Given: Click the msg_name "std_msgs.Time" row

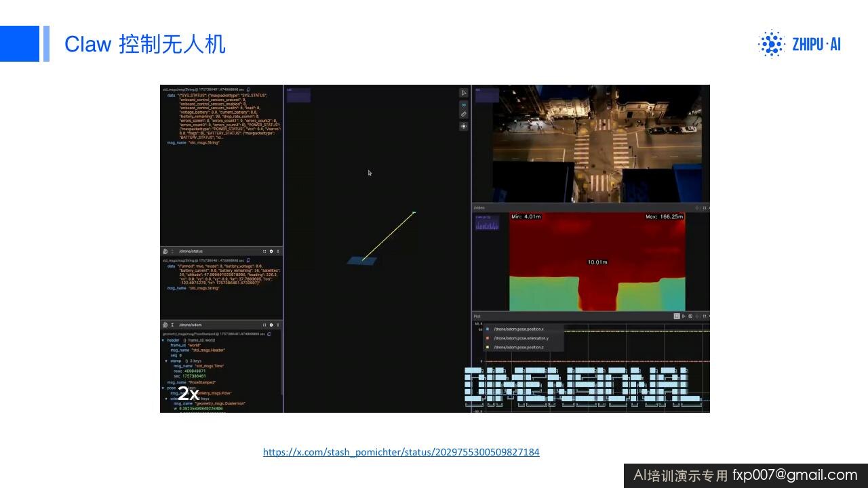Looking at the screenshot, I should click(199, 366).
